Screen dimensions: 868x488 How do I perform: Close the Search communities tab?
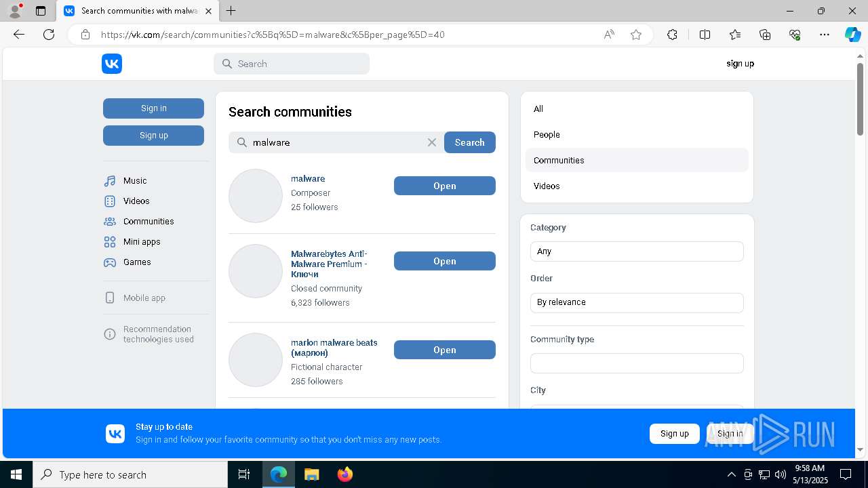(x=209, y=11)
